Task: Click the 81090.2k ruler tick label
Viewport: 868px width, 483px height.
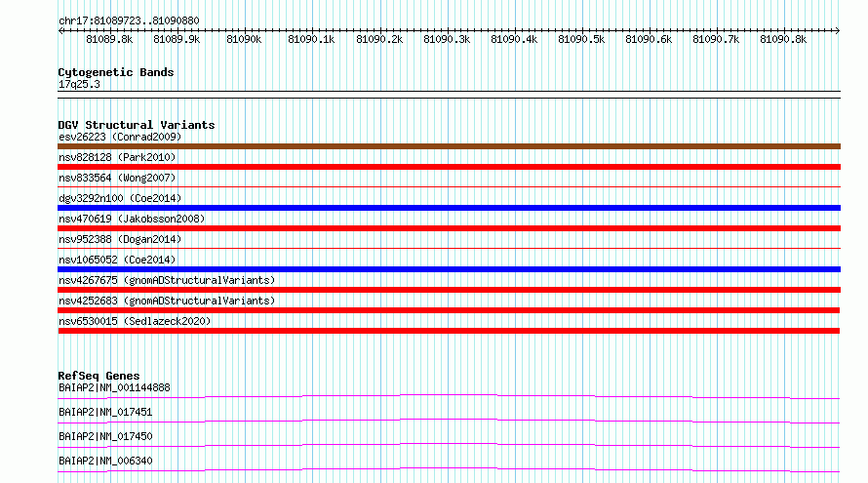Action: coord(379,39)
